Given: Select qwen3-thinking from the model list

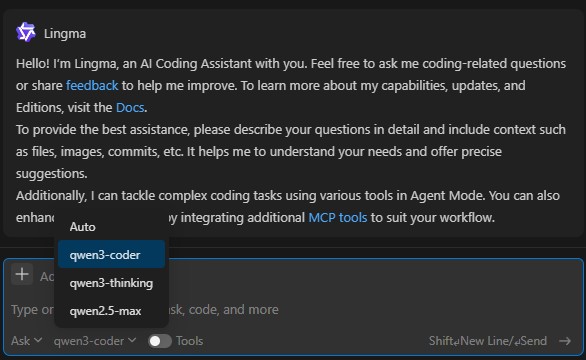Looking at the screenshot, I should click(x=111, y=283).
